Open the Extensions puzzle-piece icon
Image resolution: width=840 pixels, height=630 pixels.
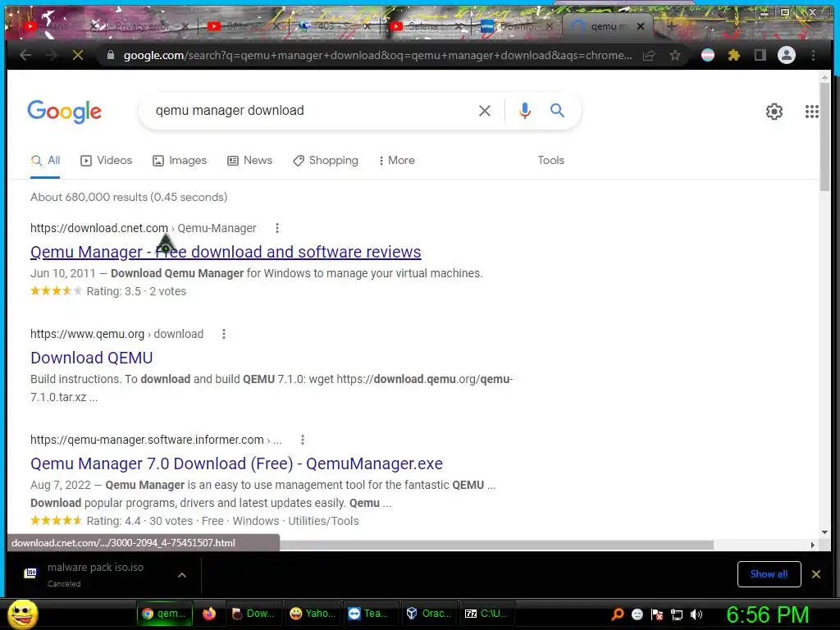pyautogui.click(x=734, y=55)
